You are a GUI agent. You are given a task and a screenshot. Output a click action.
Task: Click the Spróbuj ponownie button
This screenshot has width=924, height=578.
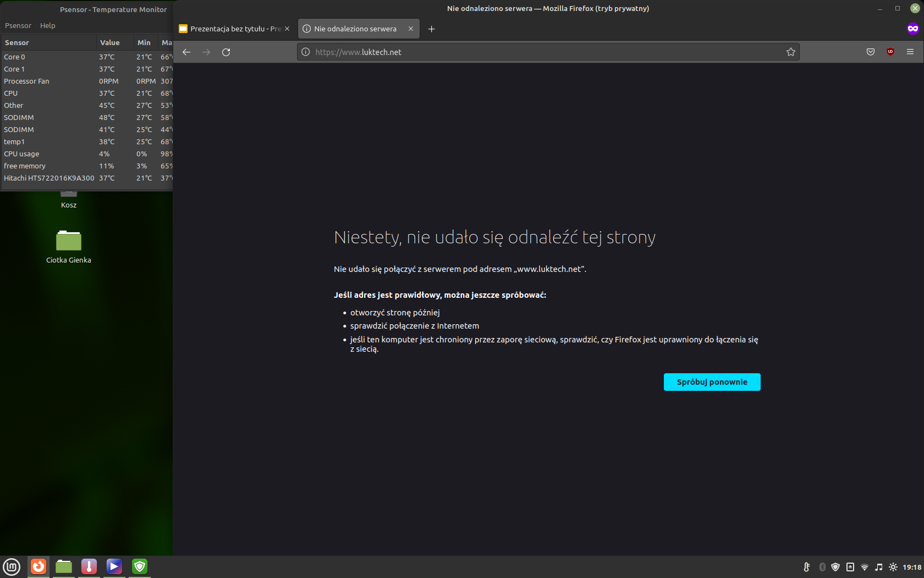coord(712,382)
